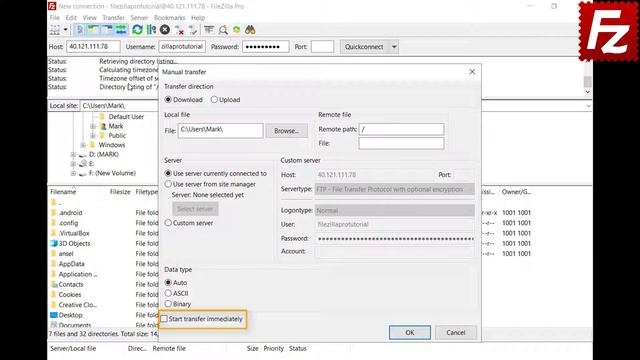This screenshot has height=360, width=640.
Task: Open the Logontype dropdown
Action: [395, 211]
